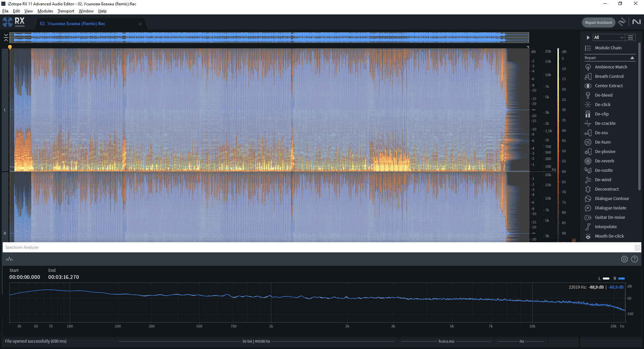The image size is (644, 349).
Task: Open Spectrum Analyzer settings gear
Action: click(624, 259)
